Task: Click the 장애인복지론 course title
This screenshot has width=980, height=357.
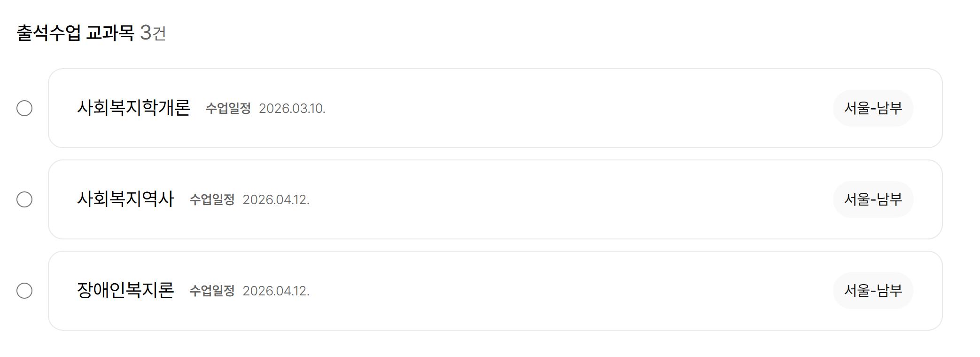Action: [125, 290]
